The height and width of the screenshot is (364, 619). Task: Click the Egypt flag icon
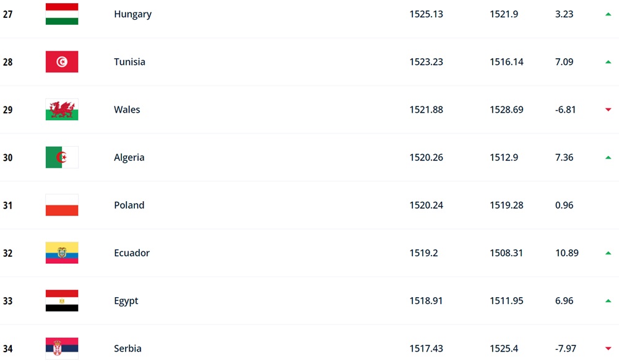click(x=61, y=300)
